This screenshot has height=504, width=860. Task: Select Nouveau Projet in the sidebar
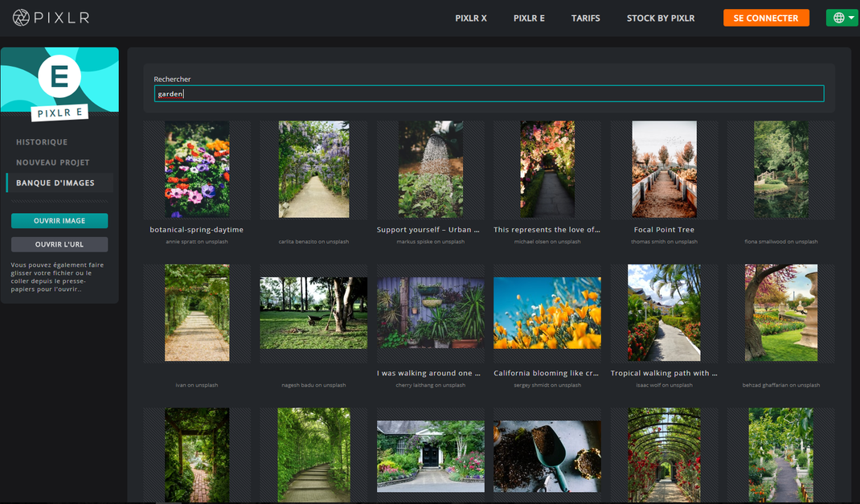point(53,162)
